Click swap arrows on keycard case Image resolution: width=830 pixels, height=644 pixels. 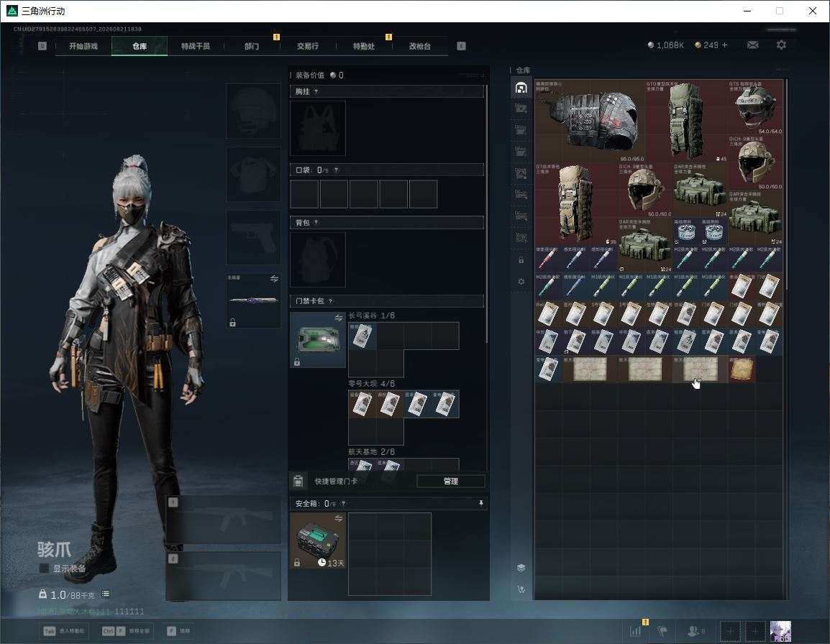(339, 318)
